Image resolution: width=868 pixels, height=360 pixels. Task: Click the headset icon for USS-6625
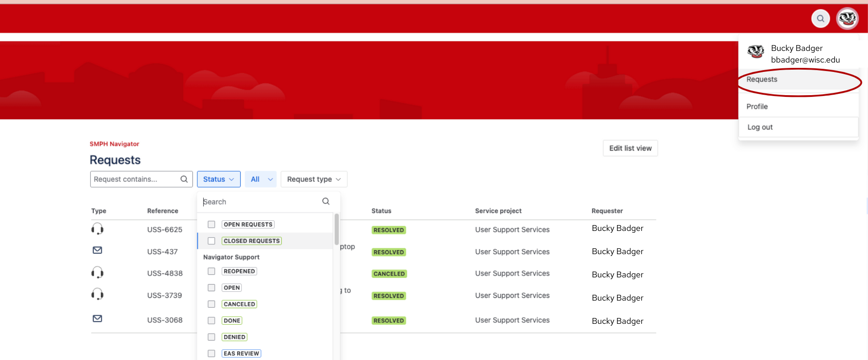tap(97, 229)
